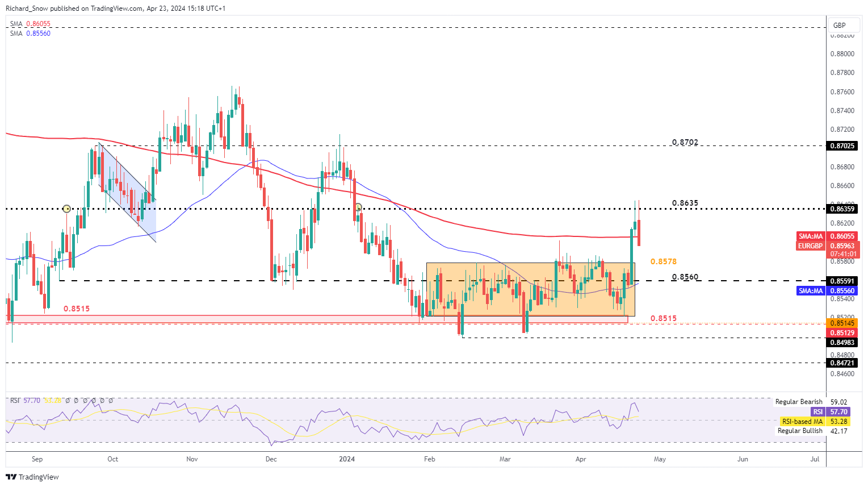
Task: Select the 0.8560 level annotation
Action: (685, 277)
